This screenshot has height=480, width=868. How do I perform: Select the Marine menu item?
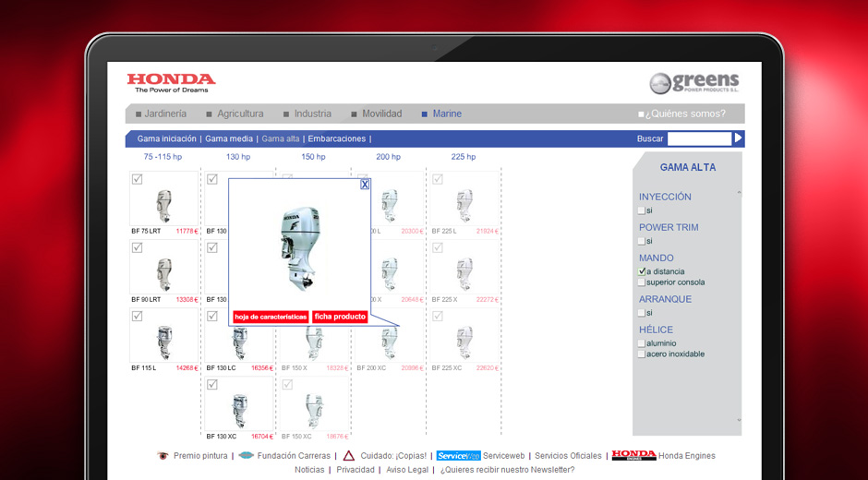tap(447, 114)
